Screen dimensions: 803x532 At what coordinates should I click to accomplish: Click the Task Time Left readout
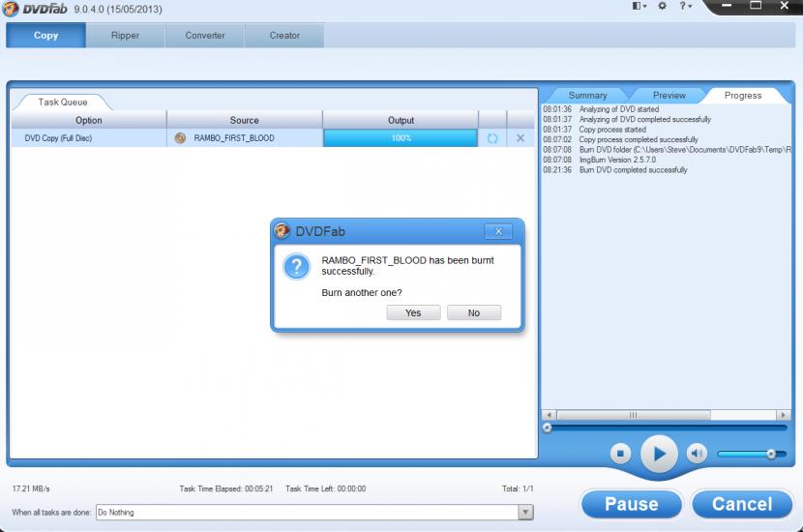pos(326,489)
